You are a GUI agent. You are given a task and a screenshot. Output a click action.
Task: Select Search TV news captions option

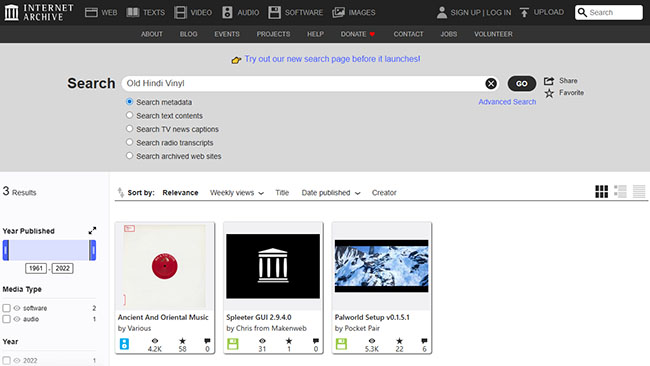(129, 128)
